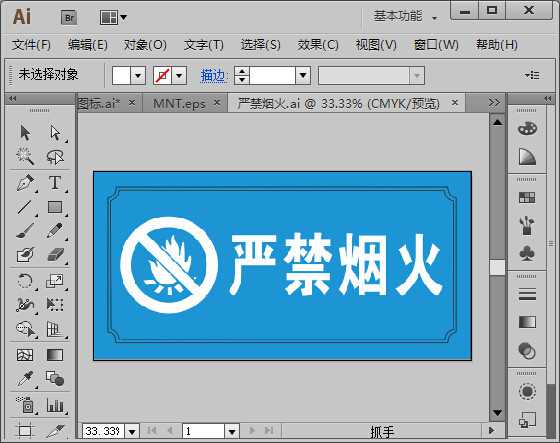
Task: Select the Selection tool (black arrow)
Action: (25, 133)
